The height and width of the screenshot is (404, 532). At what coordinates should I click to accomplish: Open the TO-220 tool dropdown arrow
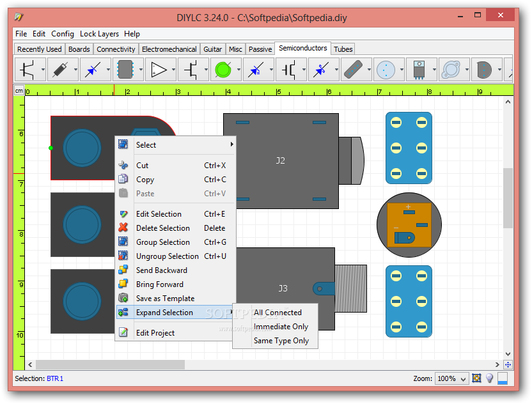434,70
